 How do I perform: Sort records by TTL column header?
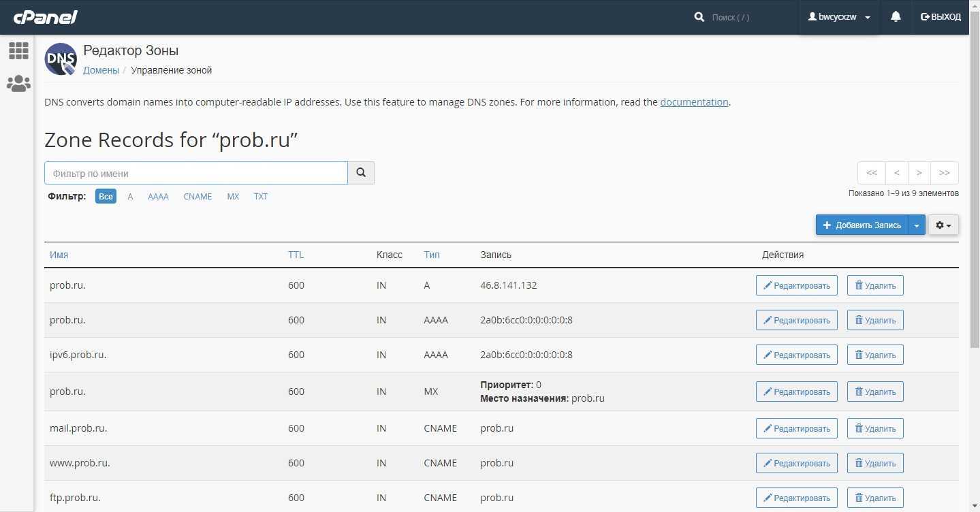[296, 255]
